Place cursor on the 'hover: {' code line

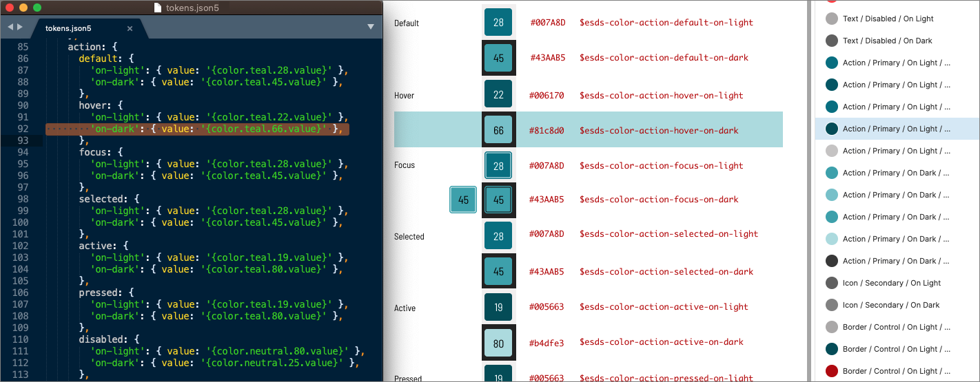[101, 105]
